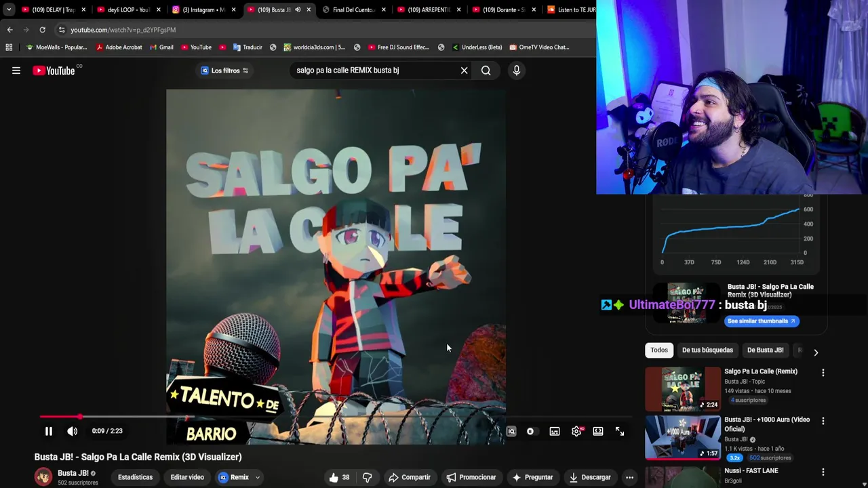
Task: Run search with the magnifier button
Action: pyautogui.click(x=486, y=70)
